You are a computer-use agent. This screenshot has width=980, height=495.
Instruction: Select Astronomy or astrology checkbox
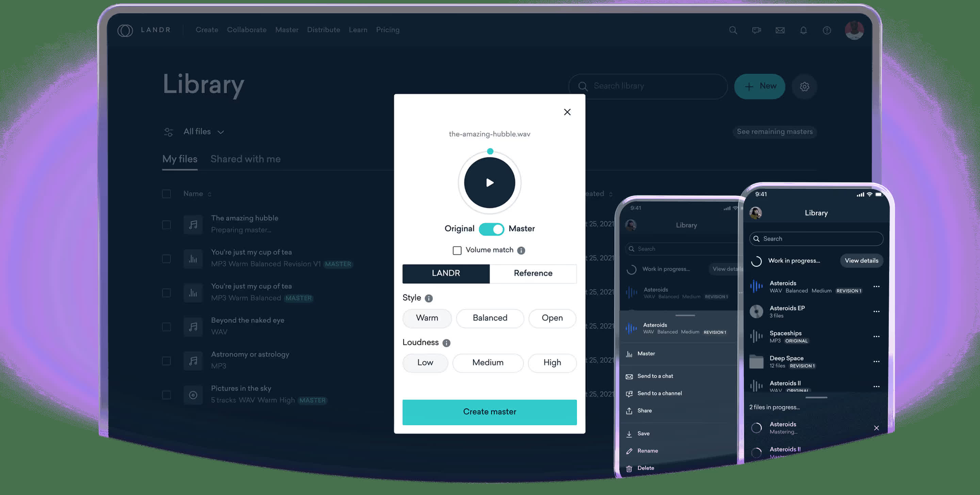[x=166, y=361]
